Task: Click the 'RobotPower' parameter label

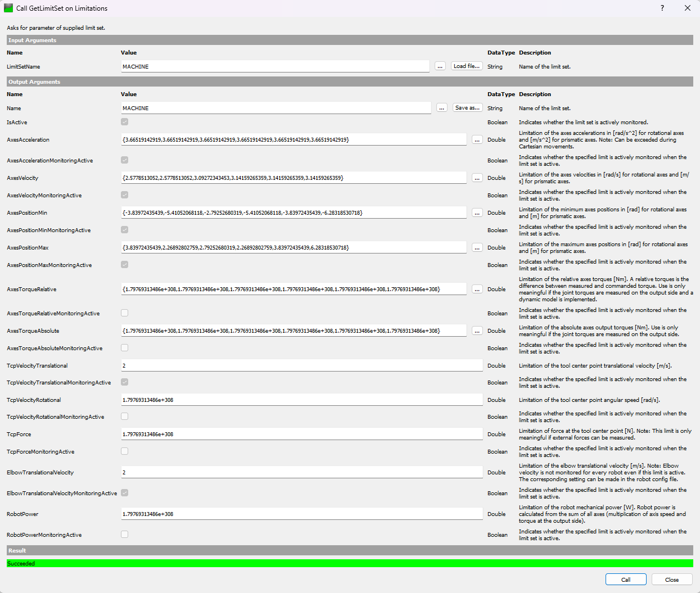Action: pos(22,514)
